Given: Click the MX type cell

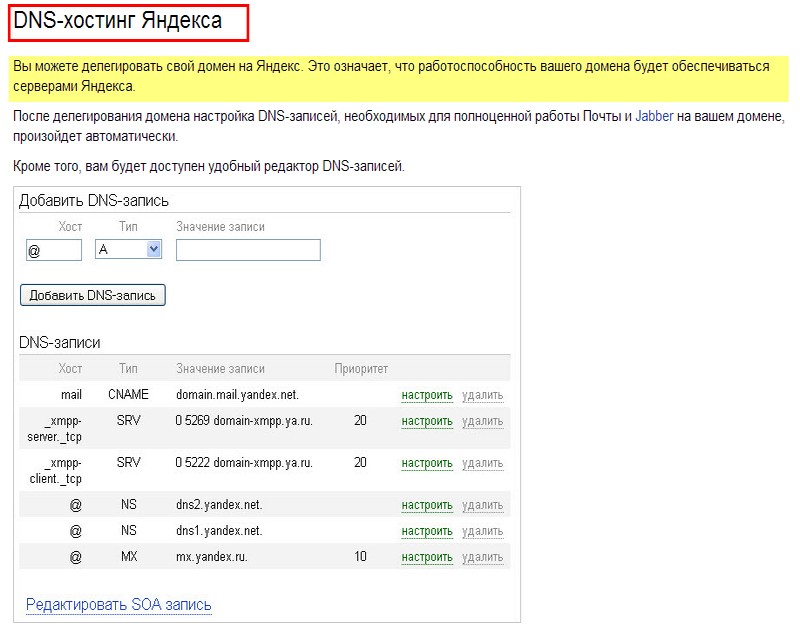Looking at the screenshot, I should 129,556.
